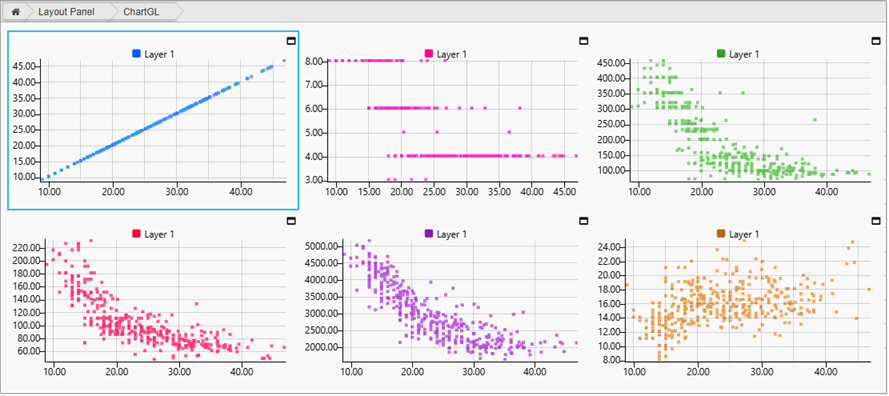Image resolution: width=889 pixels, height=396 pixels.
Task: Toggle red Layer 1 legend swatch
Action: click(x=136, y=234)
